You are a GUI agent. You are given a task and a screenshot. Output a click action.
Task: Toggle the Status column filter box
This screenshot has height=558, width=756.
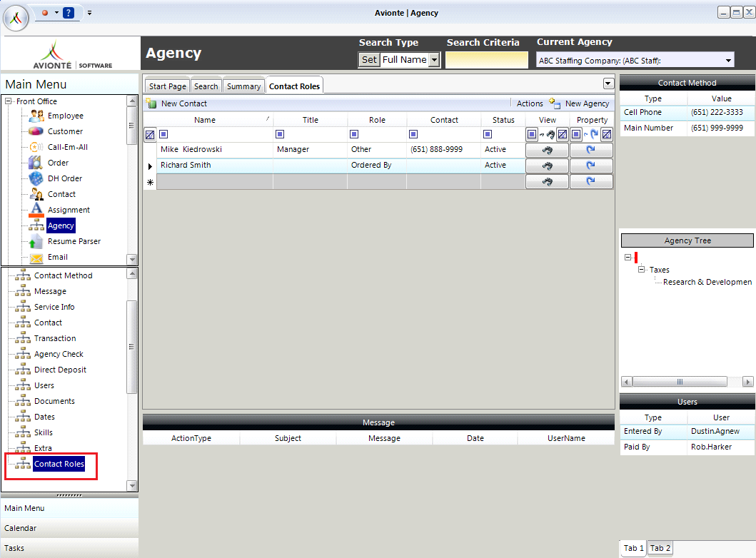488,134
